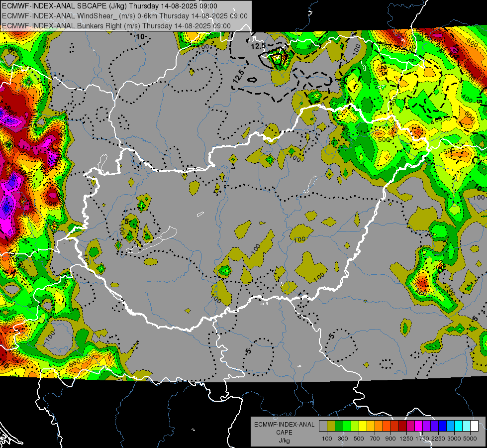Click the WindShear 0-6km header line
This screenshot has height=448, width=487.
125,16
